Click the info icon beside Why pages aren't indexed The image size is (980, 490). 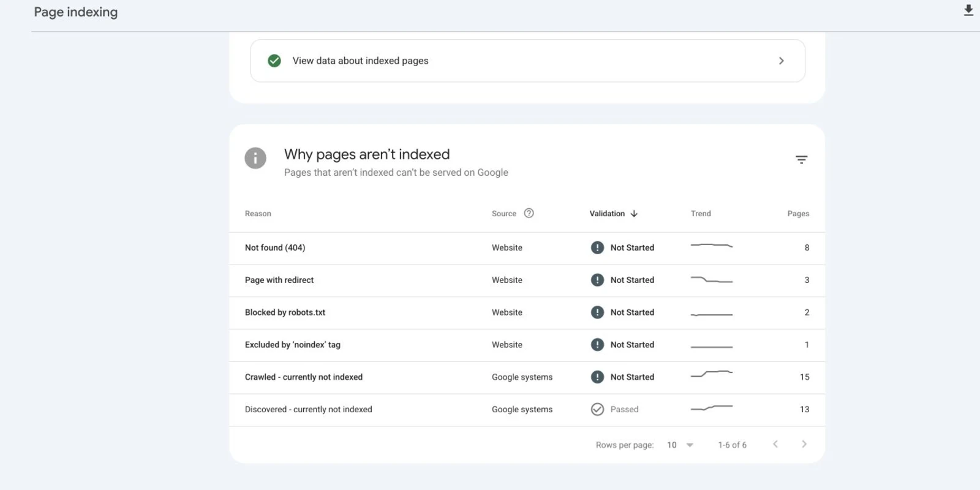point(255,158)
